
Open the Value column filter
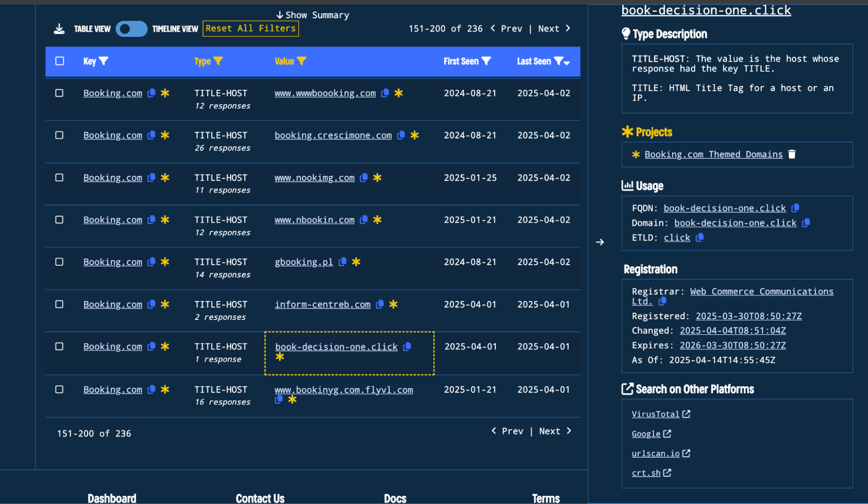(303, 61)
